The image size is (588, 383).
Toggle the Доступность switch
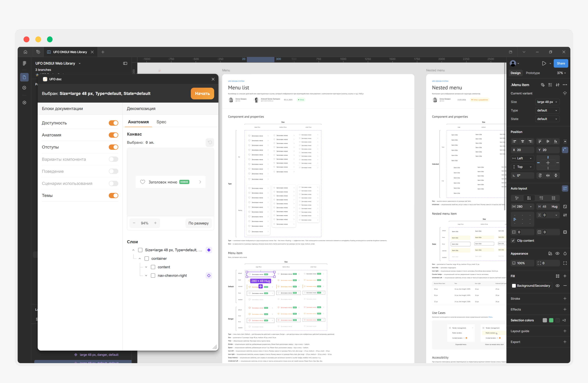[113, 123]
